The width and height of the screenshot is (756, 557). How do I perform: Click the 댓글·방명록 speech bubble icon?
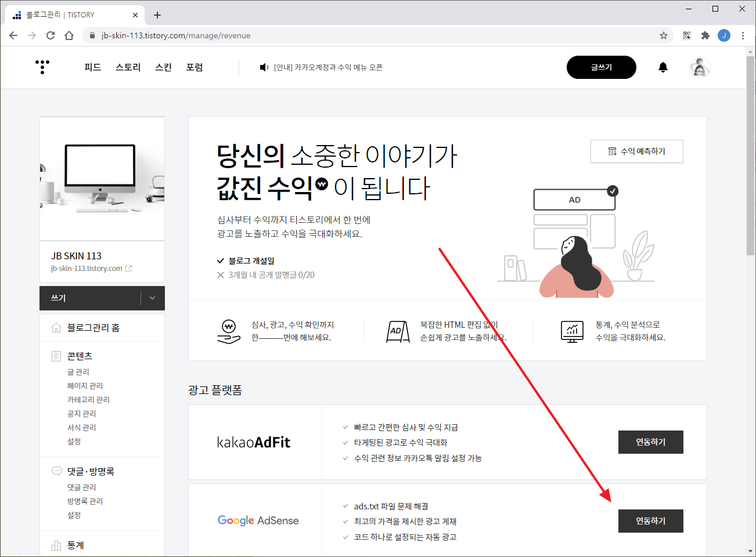pyautogui.click(x=56, y=471)
